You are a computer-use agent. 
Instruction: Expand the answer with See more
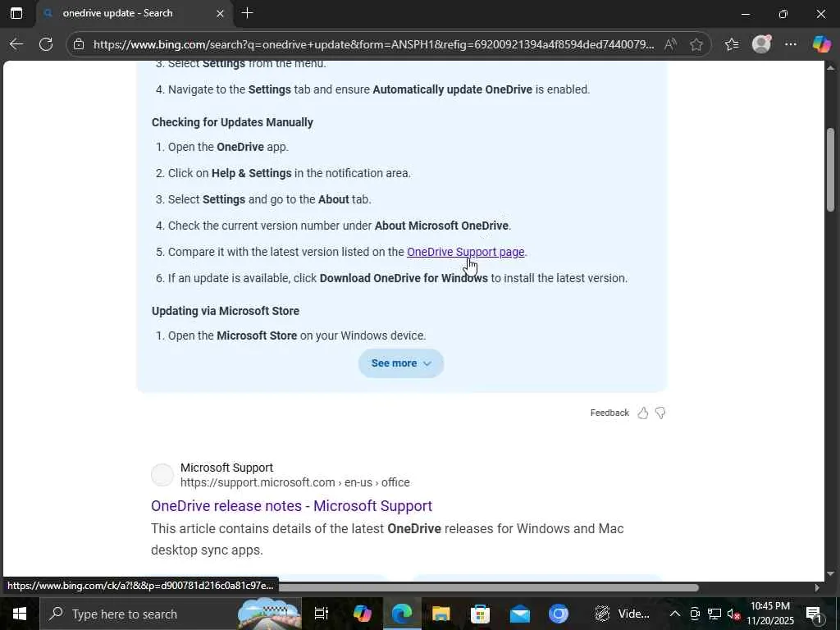point(400,363)
